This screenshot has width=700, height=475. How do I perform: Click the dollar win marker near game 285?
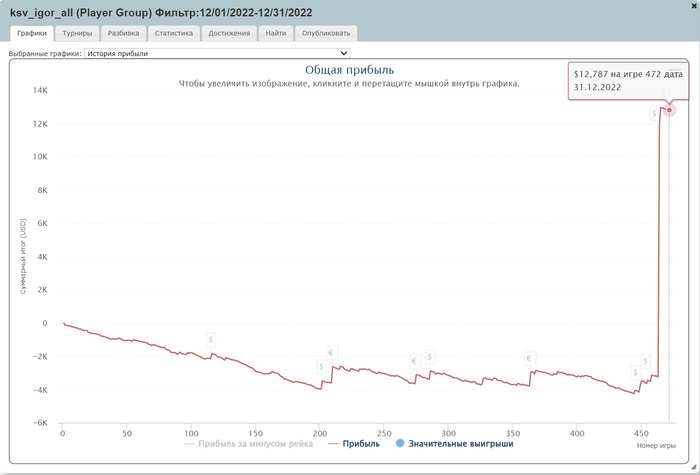pyautogui.click(x=430, y=357)
